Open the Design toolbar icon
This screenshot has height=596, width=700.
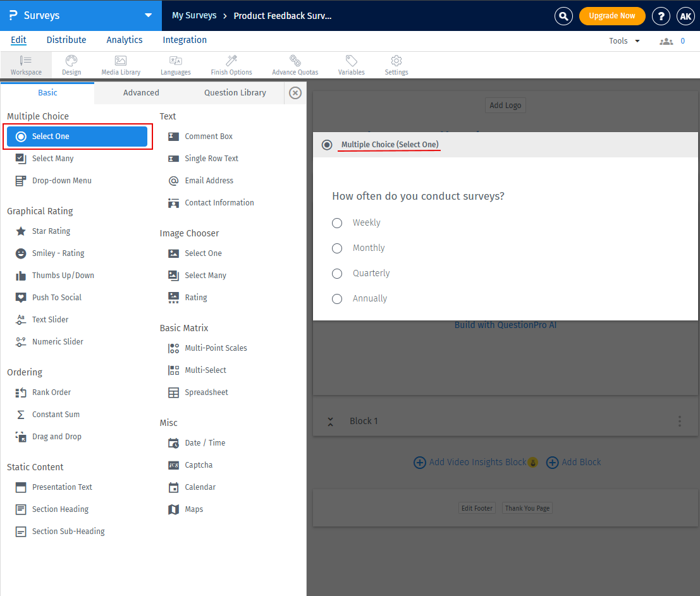(71, 61)
